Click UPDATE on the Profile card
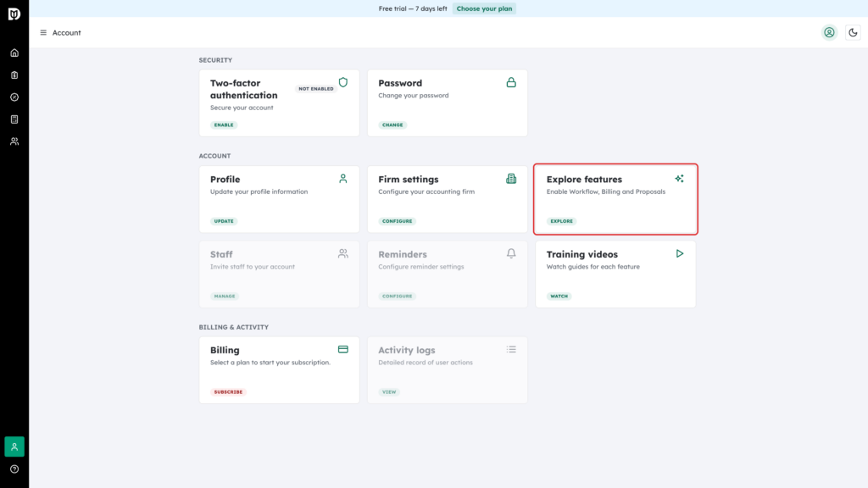 point(224,221)
